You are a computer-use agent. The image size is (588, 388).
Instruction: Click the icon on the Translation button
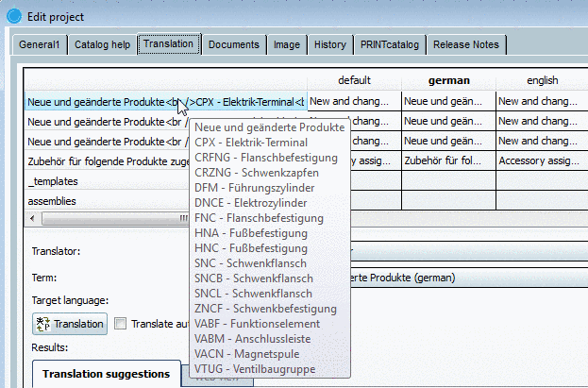click(x=43, y=324)
